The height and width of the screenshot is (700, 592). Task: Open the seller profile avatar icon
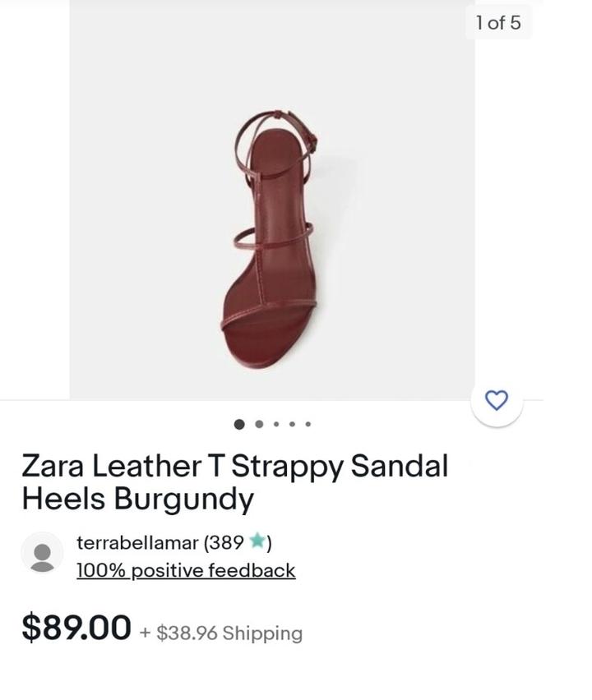coord(42,555)
